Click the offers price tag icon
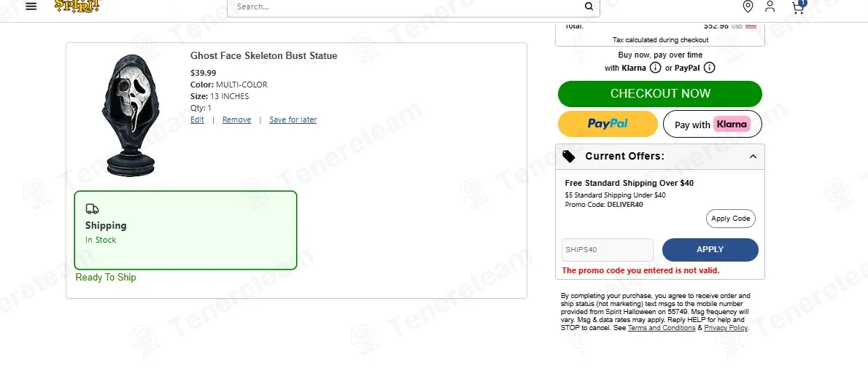Viewport: 868px width, 376px height. click(568, 157)
